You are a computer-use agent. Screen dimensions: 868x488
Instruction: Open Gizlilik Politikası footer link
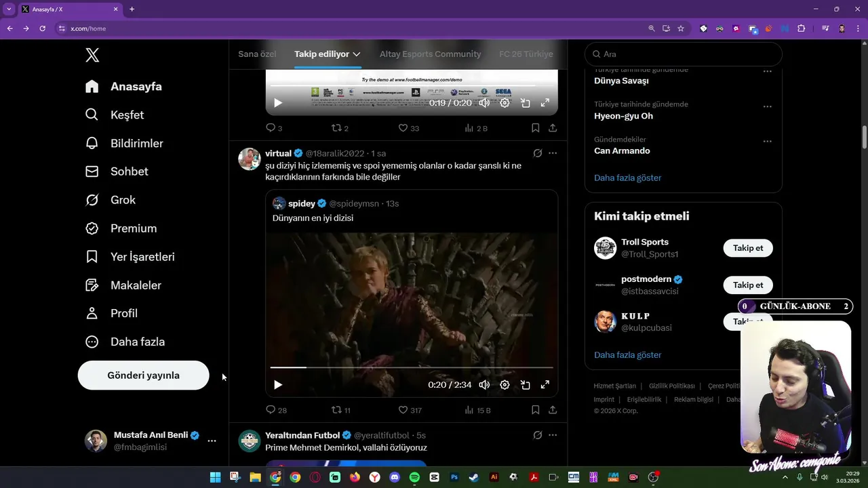tap(671, 386)
